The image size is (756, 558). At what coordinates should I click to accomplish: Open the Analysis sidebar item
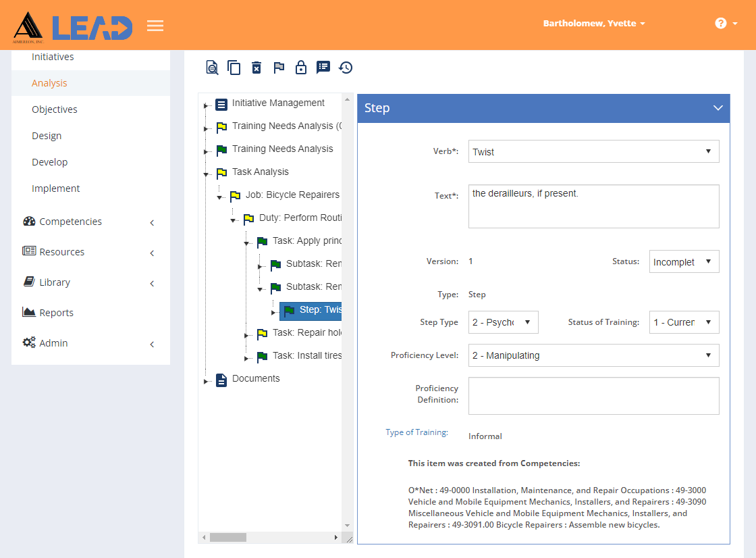49,83
